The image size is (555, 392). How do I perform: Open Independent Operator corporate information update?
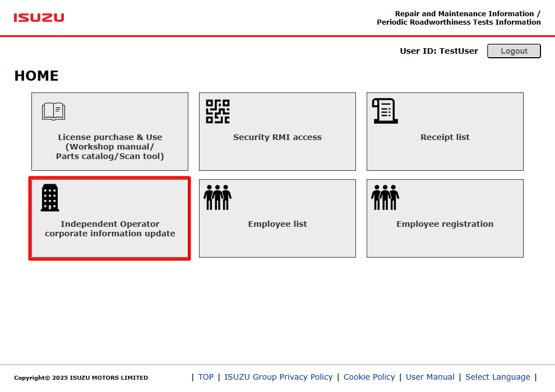point(110,218)
